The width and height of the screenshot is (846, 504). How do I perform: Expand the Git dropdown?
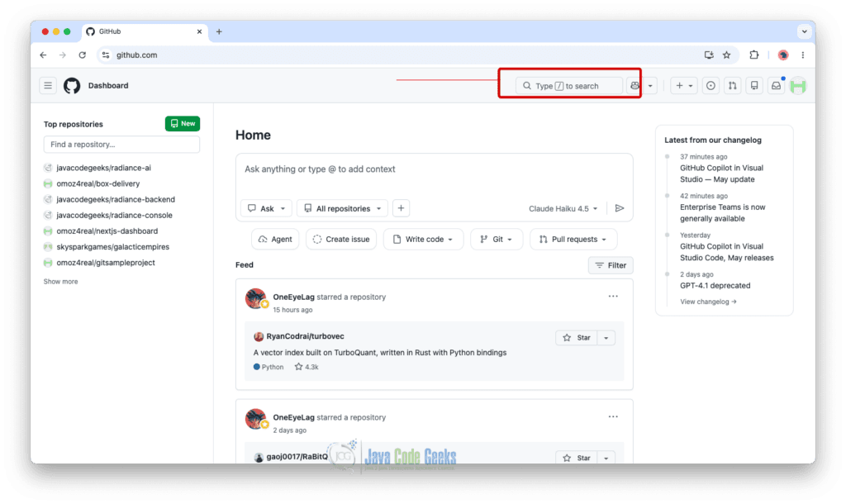click(497, 239)
